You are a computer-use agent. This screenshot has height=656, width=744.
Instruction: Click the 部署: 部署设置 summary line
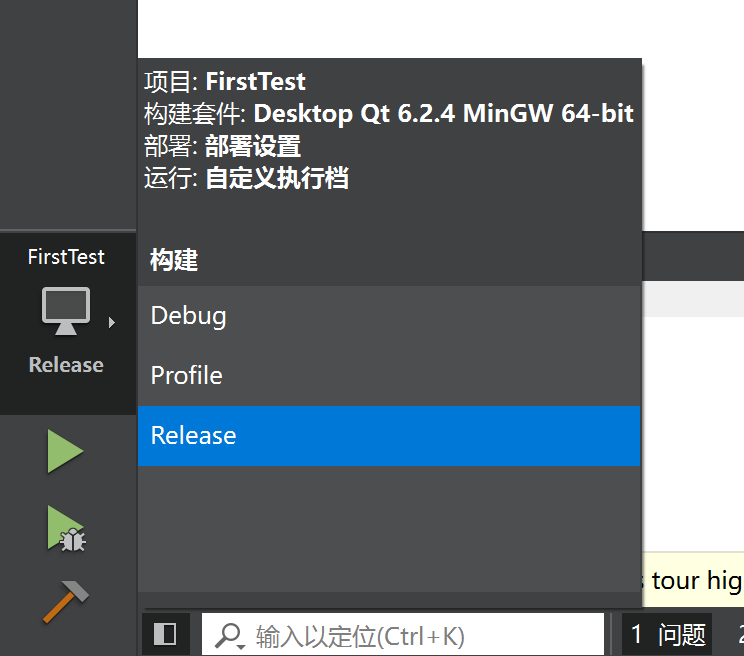click(x=223, y=146)
